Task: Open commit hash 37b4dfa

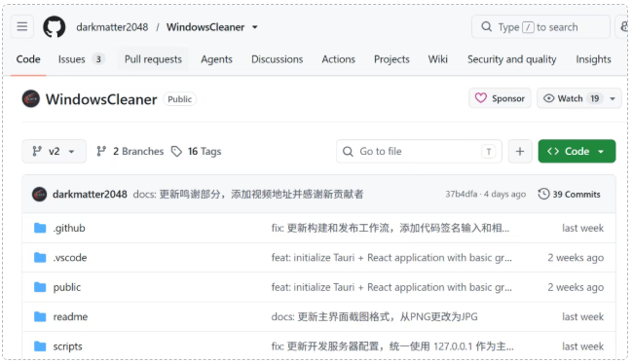Action: tap(461, 194)
